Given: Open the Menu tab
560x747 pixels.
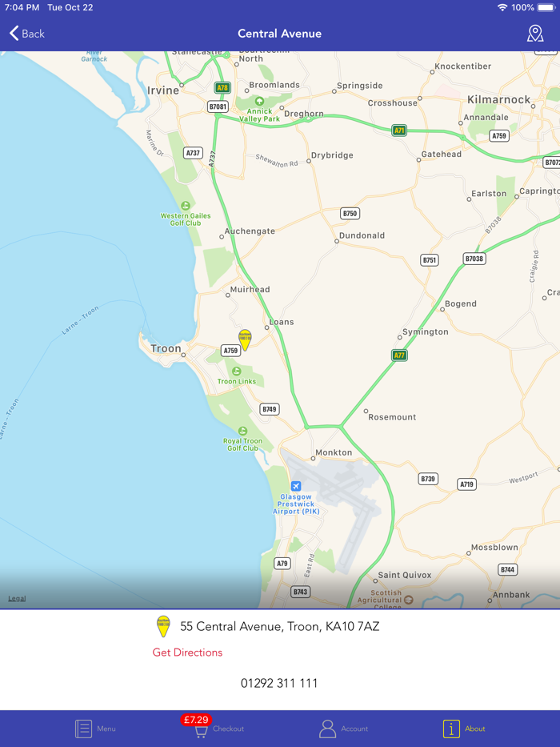Looking at the screenshot, I should click(95, 729).
